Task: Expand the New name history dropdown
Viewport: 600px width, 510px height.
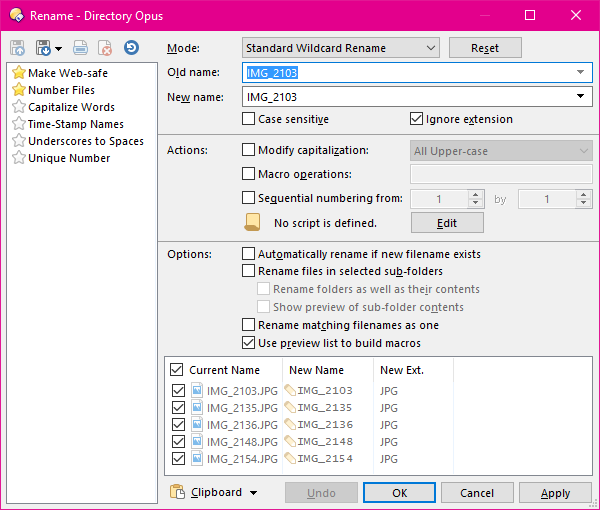Action: coord(580,97)
